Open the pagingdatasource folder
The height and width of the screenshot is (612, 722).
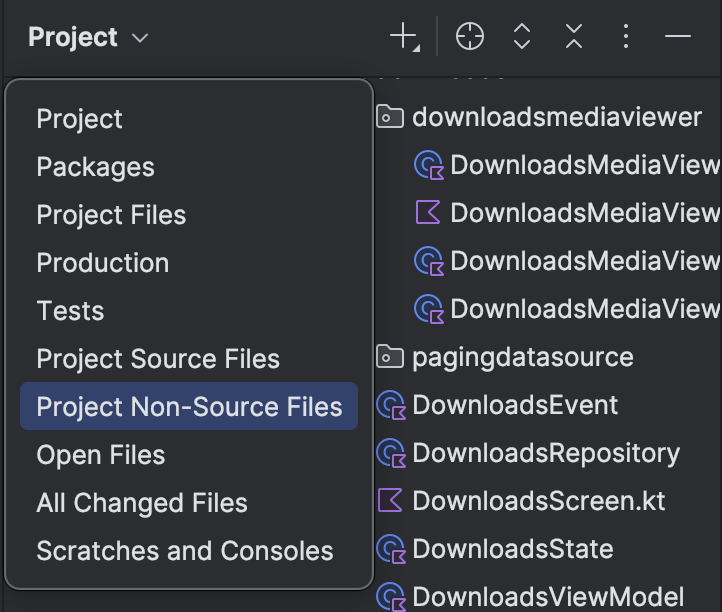tap(505, 357)
